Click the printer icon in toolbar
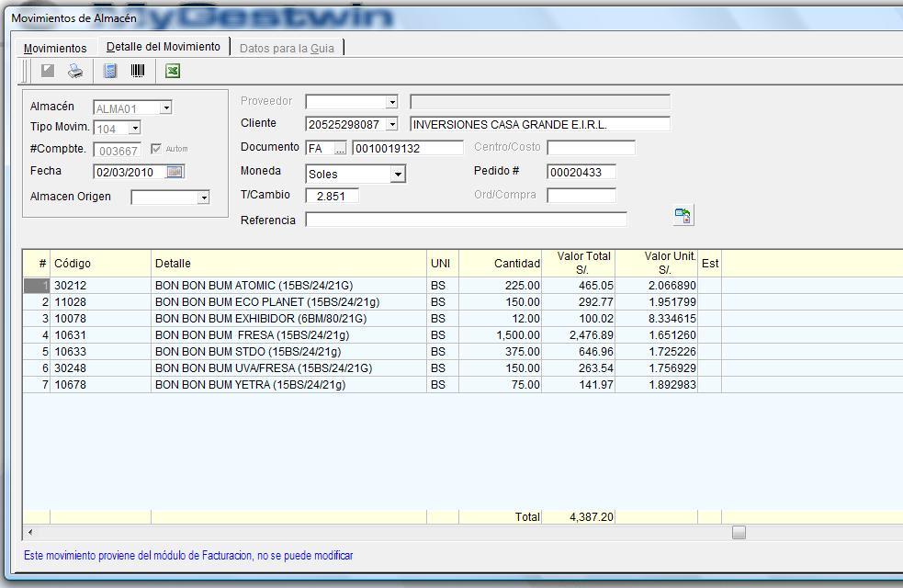This screenshot has width=903, height=588. pos(75,71)
